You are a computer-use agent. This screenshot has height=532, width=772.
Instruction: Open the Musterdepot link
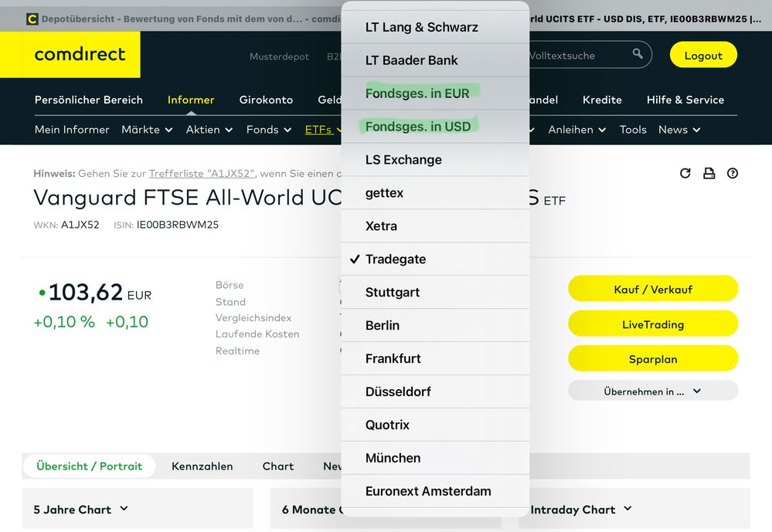click(x=279, y=56)
